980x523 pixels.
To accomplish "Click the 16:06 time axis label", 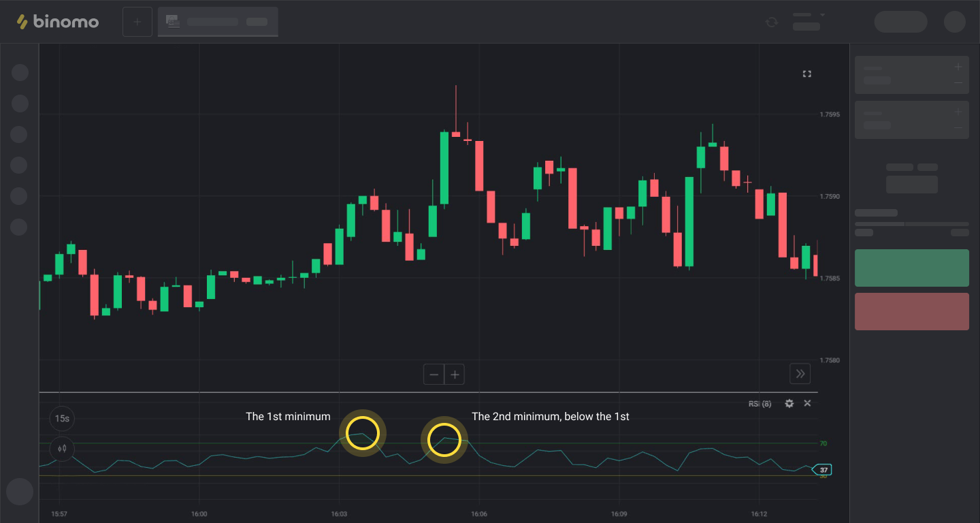I will click(x=479, y=514).
